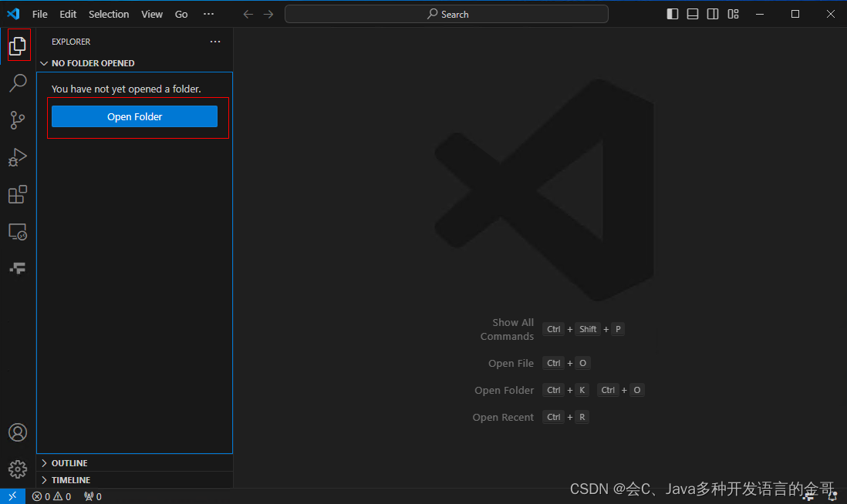This screenshot has height=504, width=847.
Task: Click the errors and warnings counter
Action: point(51,496)
